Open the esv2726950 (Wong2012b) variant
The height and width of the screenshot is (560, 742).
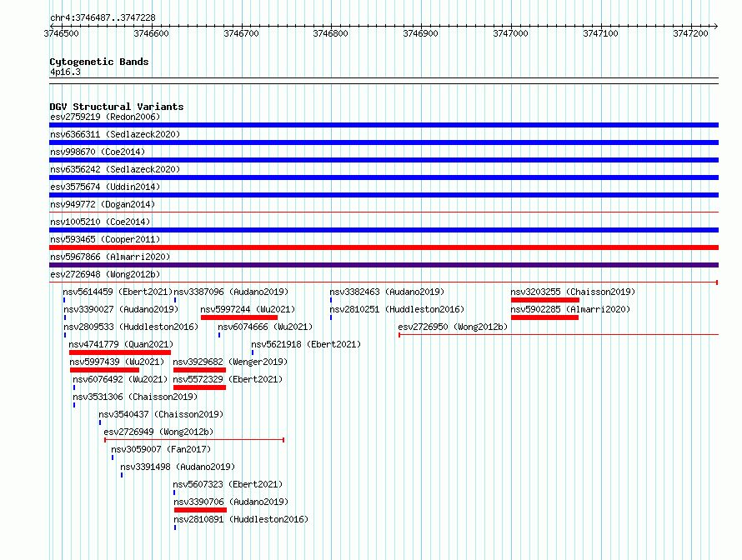tap(453, 327)
